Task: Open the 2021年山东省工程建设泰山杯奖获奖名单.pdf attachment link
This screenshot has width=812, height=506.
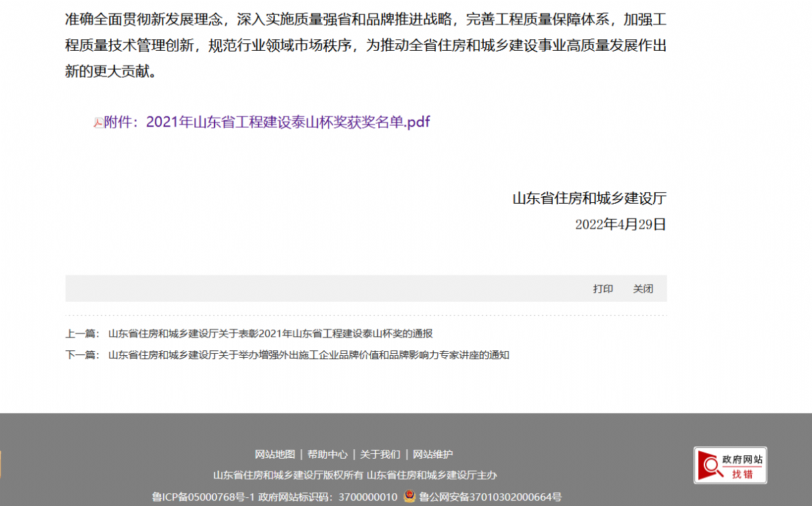Action: pos(288,122)
